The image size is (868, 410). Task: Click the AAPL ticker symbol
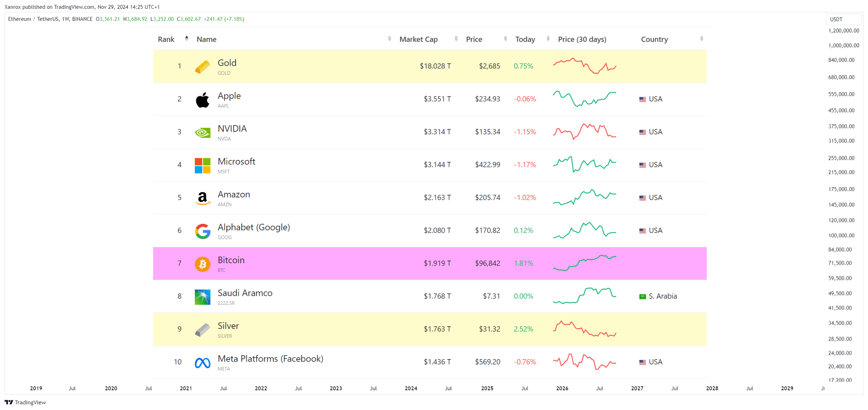pyautogui.click(x=223, y=106)
